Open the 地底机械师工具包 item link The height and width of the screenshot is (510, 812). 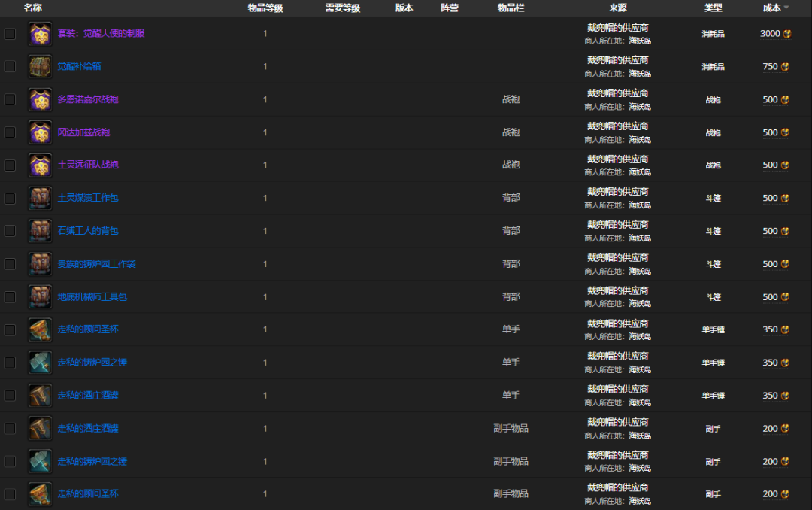click(92, 297)
